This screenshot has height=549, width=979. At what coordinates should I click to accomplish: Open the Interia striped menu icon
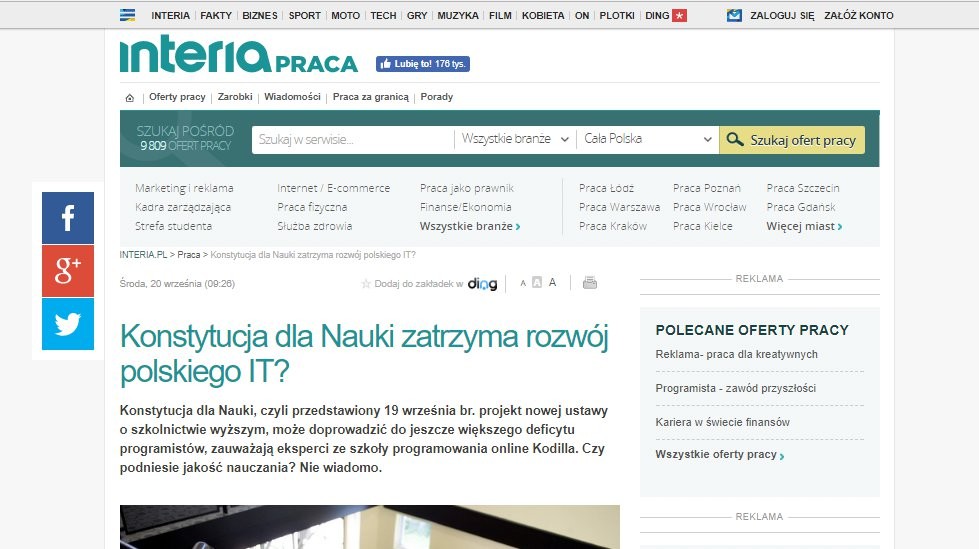coord(127,15)
